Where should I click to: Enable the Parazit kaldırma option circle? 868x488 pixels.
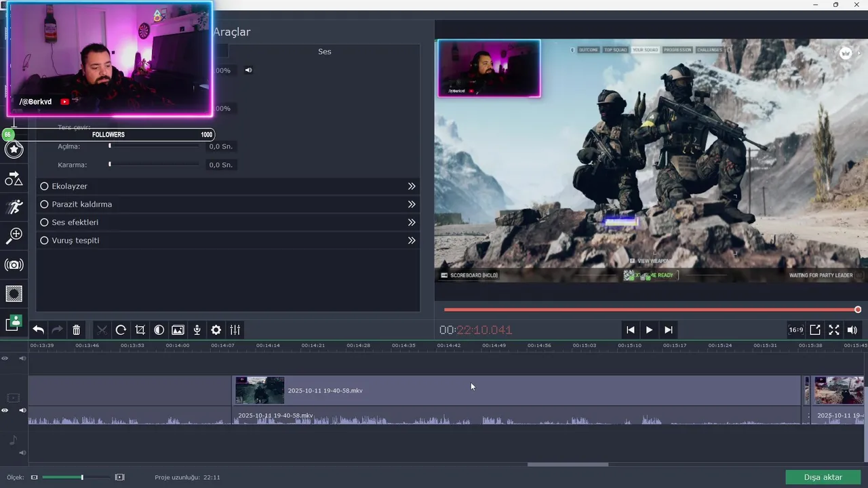(44, 204)
